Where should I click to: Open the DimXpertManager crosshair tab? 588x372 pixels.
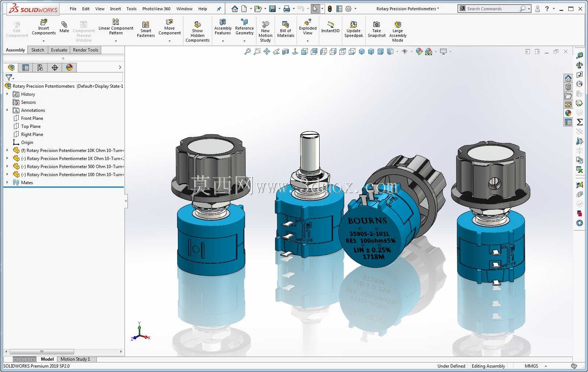tap(54, 67)
